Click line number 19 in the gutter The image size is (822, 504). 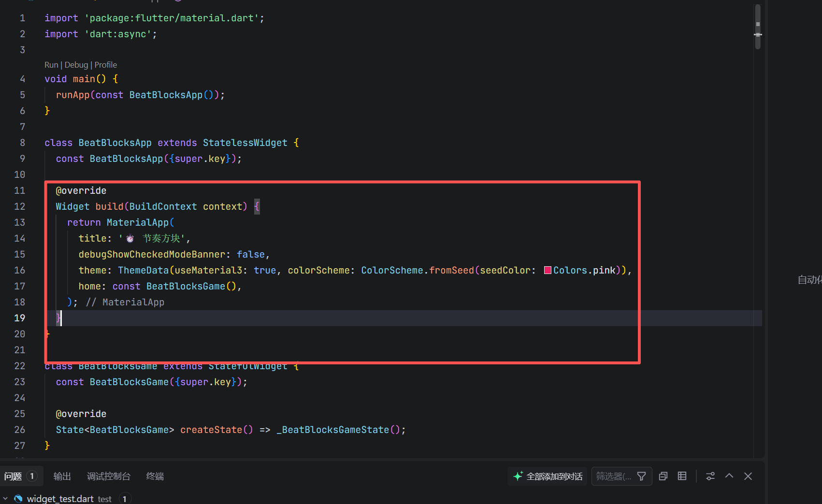coord(19,318)
